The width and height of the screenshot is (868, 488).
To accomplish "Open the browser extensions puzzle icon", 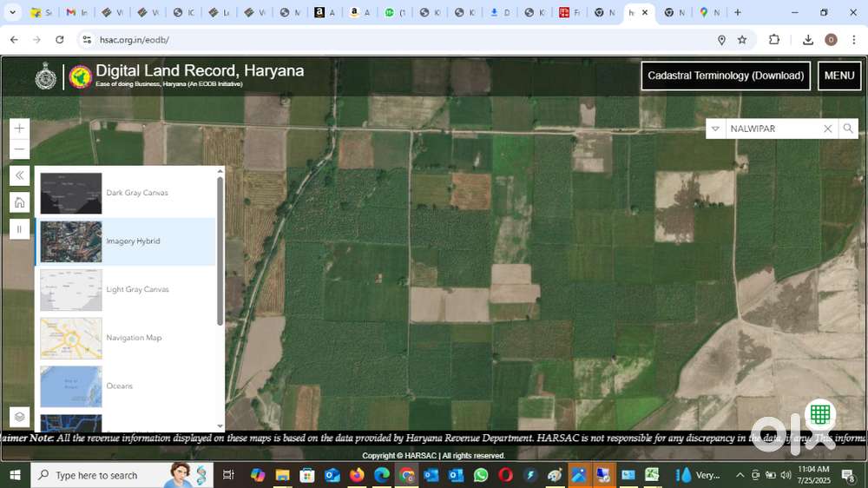I will coord(774,40).
